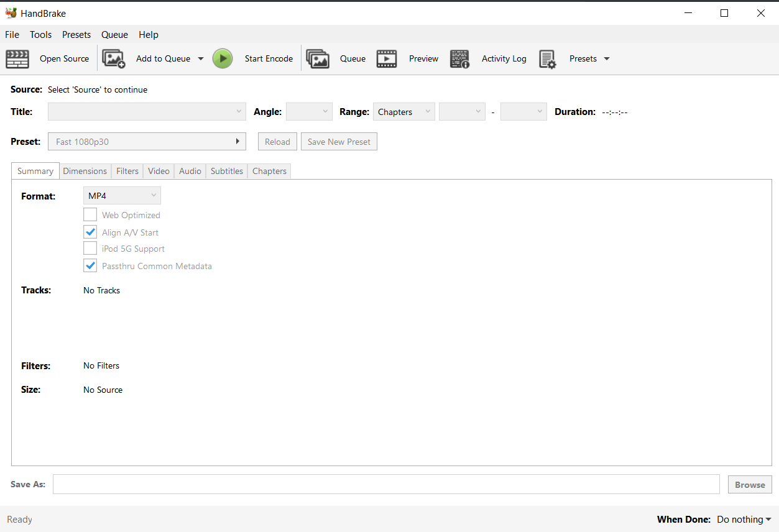Enable Web Optimized option
The width and height of the screenshot is (779, 532).
(x=90, y=214)
